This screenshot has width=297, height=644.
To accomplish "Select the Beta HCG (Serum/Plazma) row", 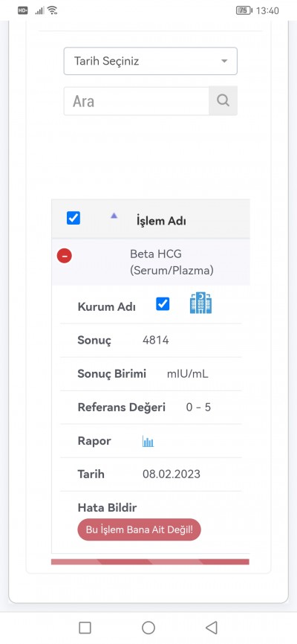I will coord(151,262).
